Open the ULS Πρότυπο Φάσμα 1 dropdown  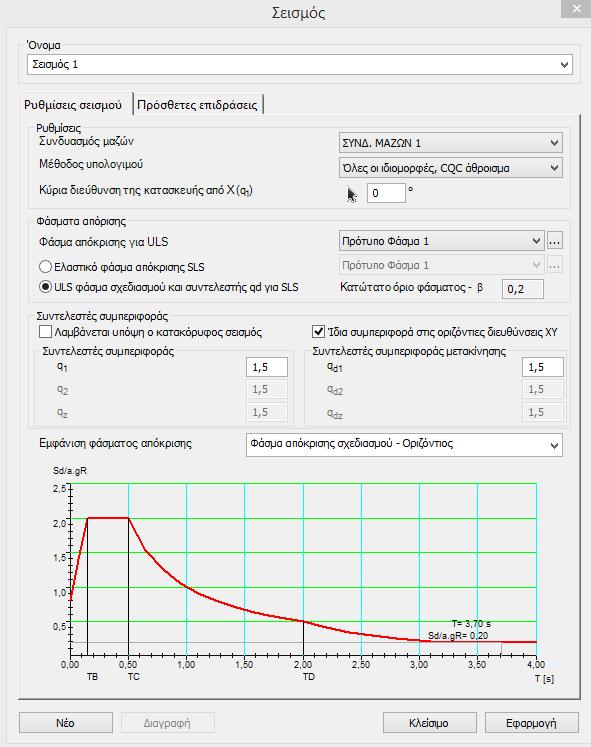[441, 241]
